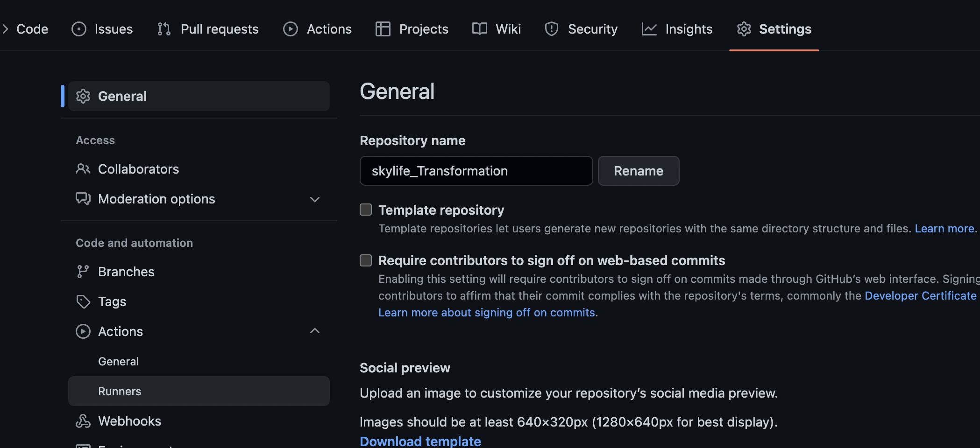The width and height of the screenshot is (980, 448).
Task: Expand the Moderation options section
Action: [x=315, y=199]
